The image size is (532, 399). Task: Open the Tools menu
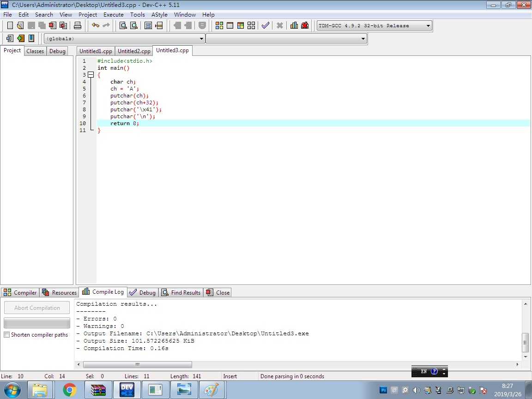(x=138, y=15)
